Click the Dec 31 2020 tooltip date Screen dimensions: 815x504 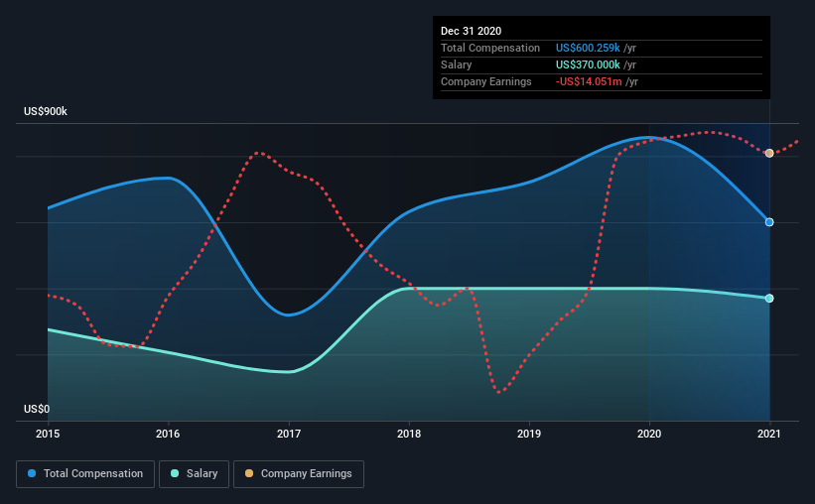[471, 31]
